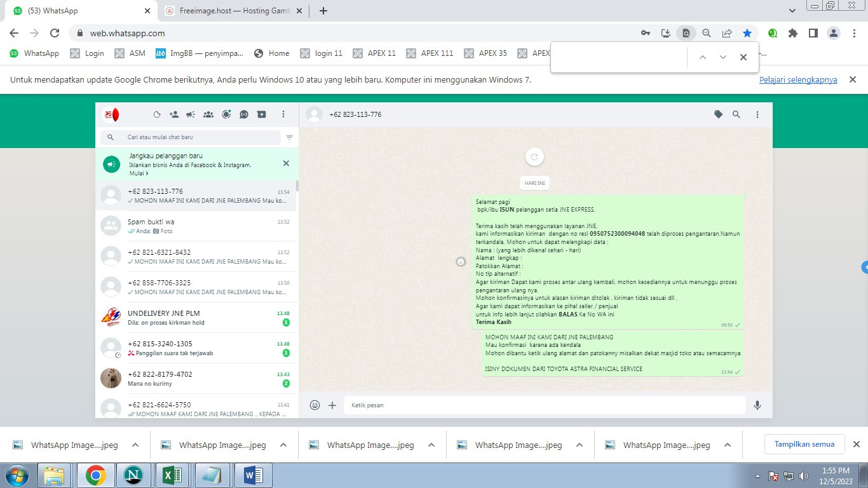Open the Spam bukti wa chat
This screenshot has height=488, width=868.
[196, 226]
